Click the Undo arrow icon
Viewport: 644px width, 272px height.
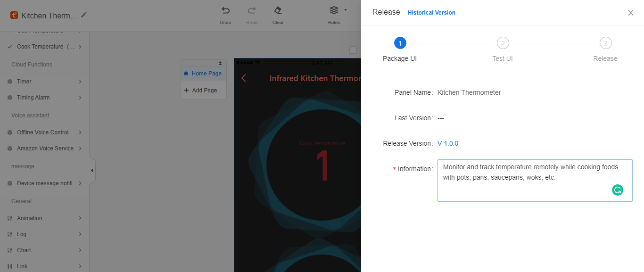tap(225, 10)
